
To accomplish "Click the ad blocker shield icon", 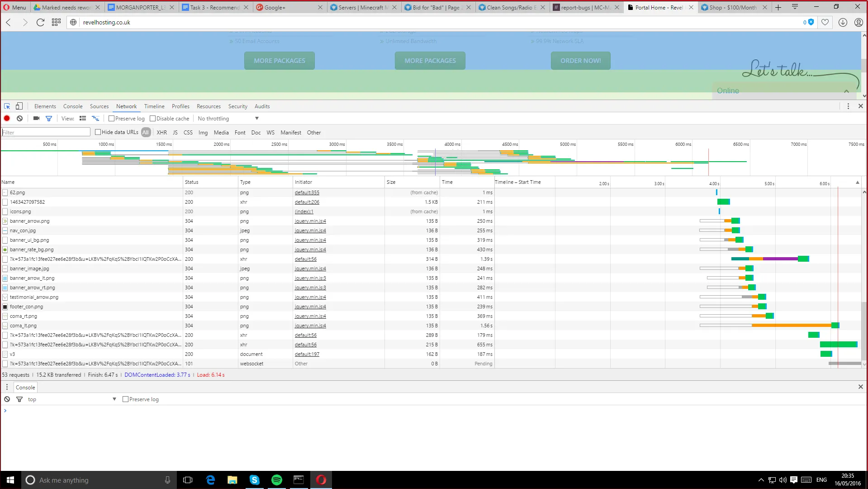I will point(811,22).
